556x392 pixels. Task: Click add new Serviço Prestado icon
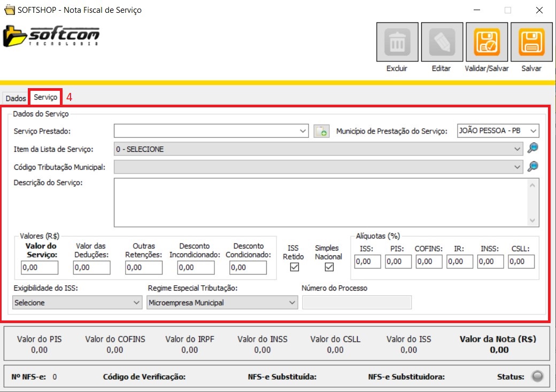pyautogui.click(x=321, y=131)
